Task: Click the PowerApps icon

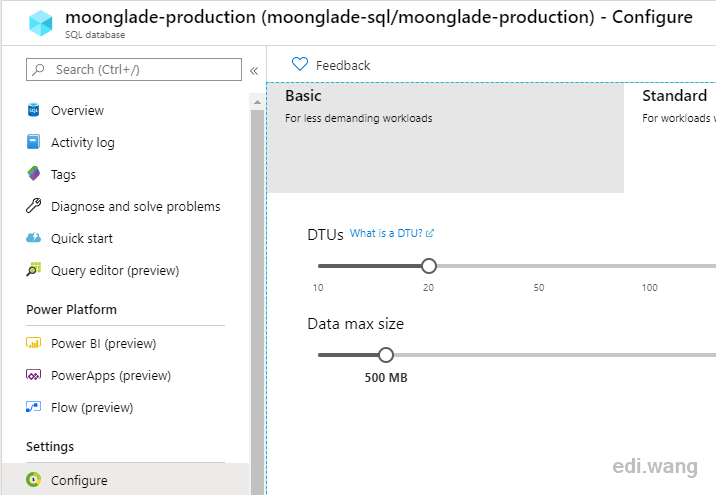Action: [33, 375]
